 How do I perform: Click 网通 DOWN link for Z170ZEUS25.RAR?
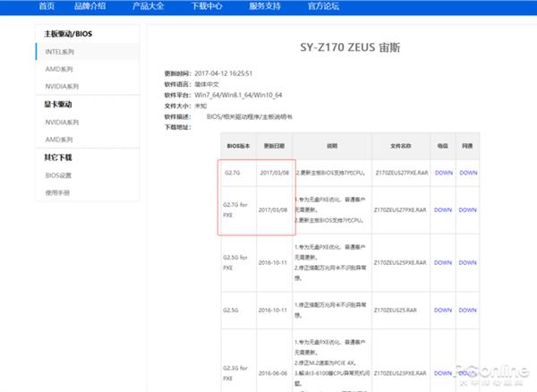click(468, 309)
